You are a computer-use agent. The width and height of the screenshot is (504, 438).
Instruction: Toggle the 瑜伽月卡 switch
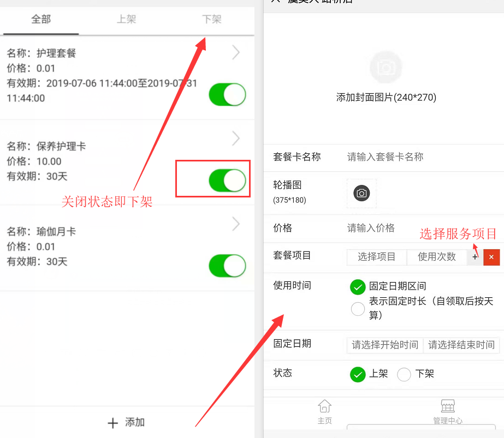(228, 266)
